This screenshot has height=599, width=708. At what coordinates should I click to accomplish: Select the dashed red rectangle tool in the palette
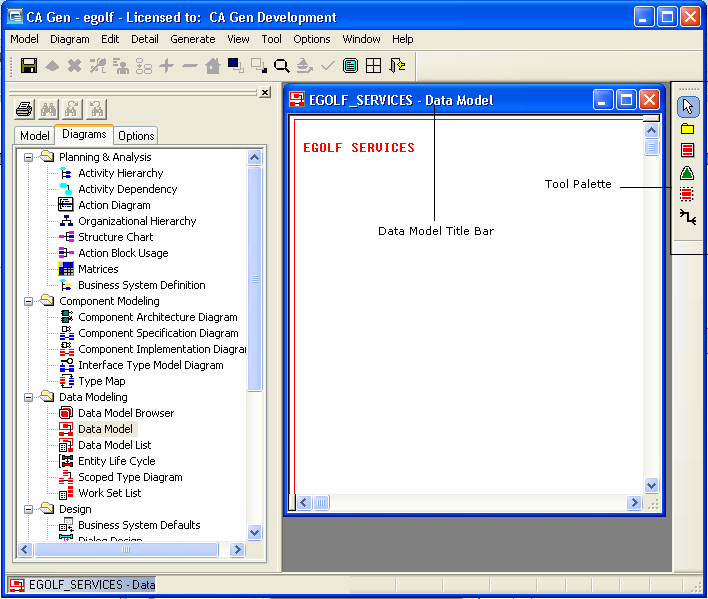[x=687, y=194]
